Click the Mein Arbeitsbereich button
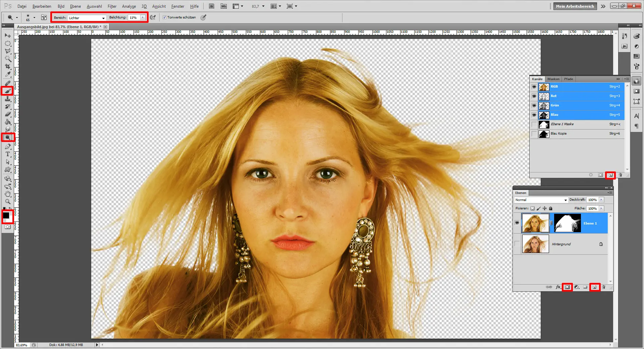644x349 pixels. (x=575, y=6)
